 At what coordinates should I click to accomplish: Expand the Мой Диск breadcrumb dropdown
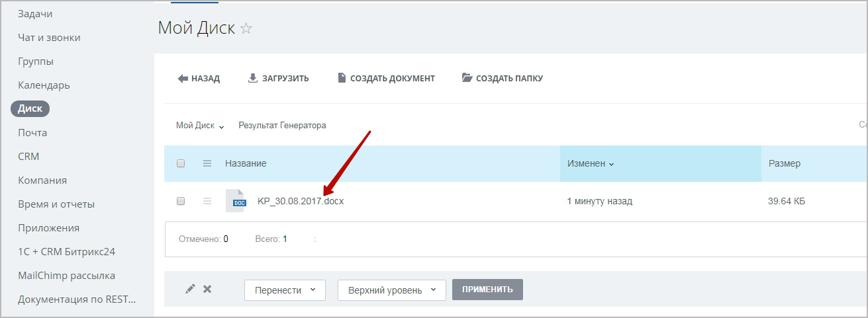coord(221,126)
